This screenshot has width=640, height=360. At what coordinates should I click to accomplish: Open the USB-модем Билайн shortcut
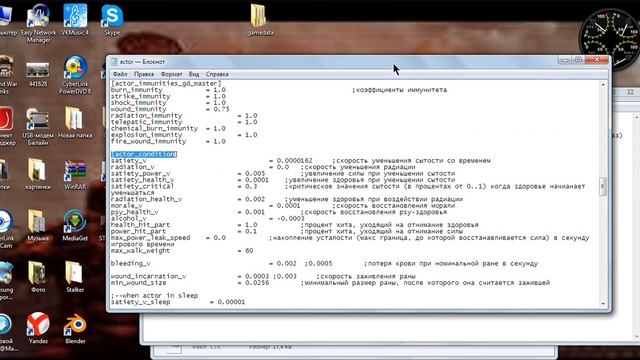click(x=38, y=127)
